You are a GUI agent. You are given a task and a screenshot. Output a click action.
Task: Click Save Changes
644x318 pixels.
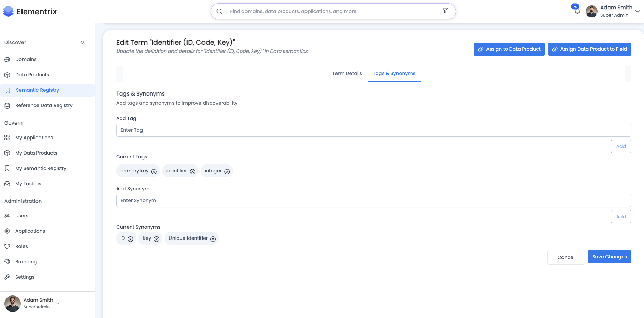click(609, 257)
